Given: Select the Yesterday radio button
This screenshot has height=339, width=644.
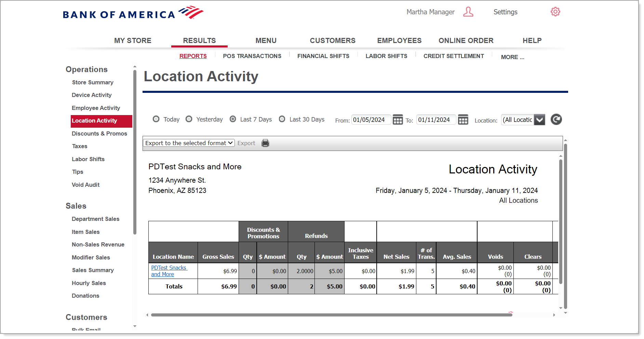Looking at the screenshot, I should tap(189, 119).
